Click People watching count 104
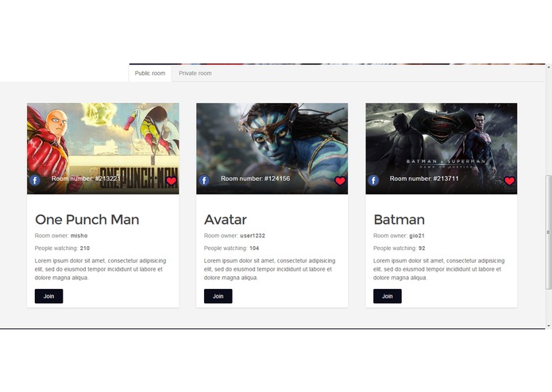The height and width of the screenshot is (392, 552). tap(254, 248)
